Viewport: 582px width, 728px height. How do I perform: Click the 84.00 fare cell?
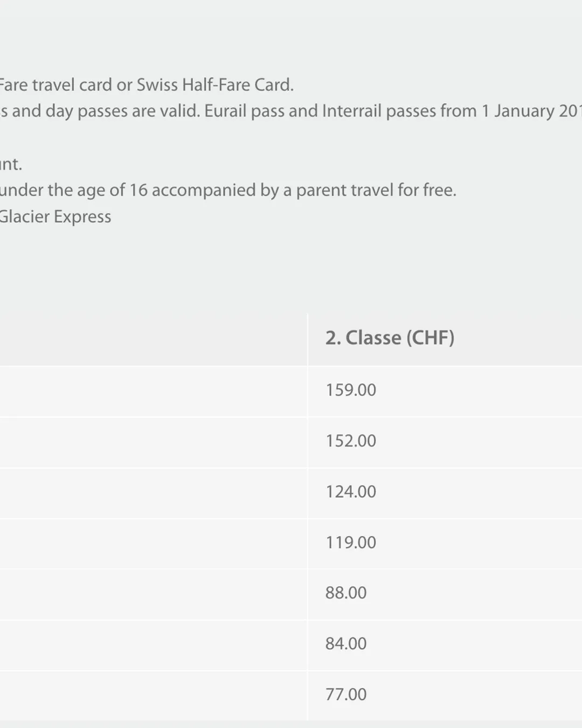click(x=346, y=643)
